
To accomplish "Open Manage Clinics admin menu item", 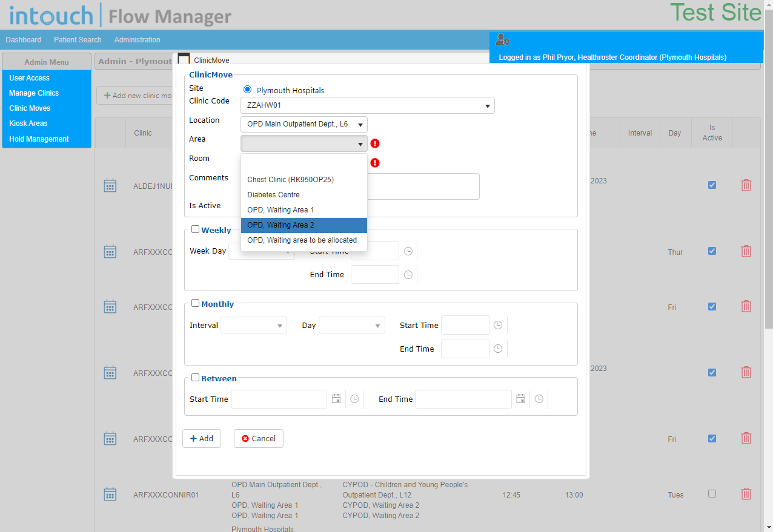I will 47,93.
